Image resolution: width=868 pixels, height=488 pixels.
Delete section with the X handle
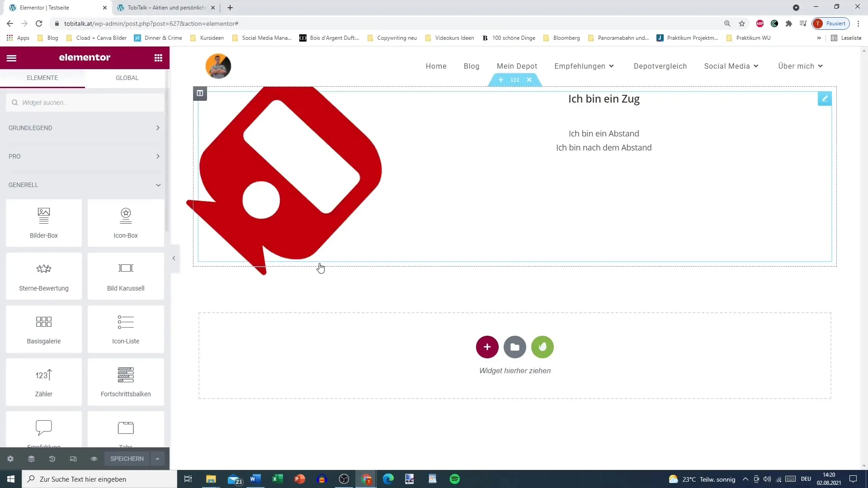tap(529, 80)
